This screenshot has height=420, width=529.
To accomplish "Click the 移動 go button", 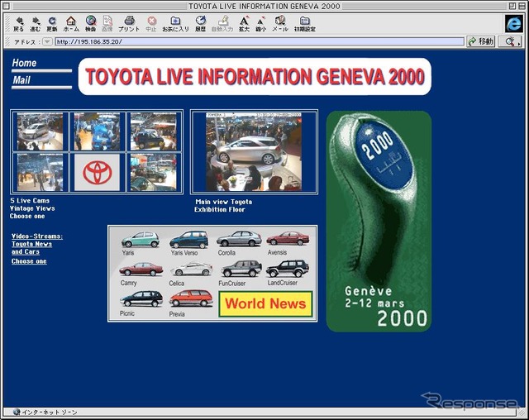I will 481,41.
